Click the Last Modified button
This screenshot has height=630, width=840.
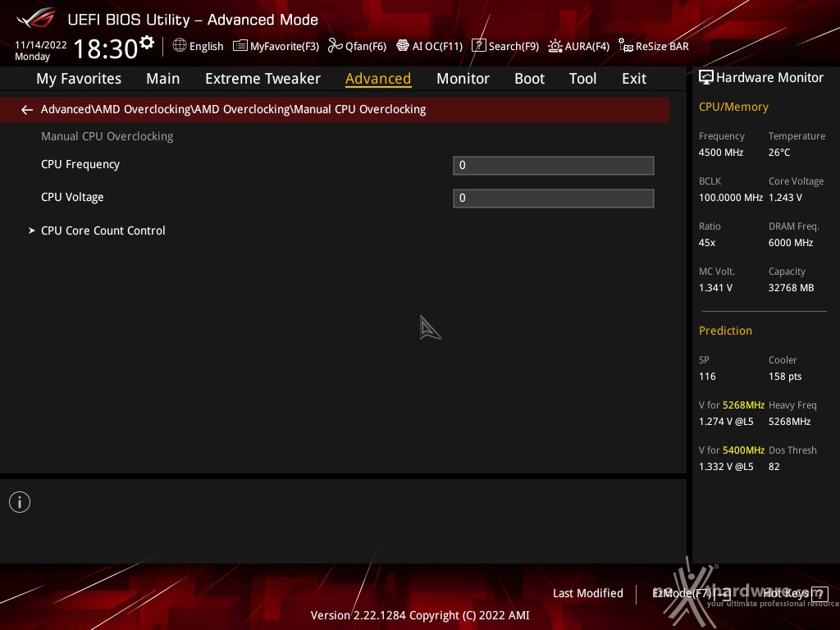(587, 594)
